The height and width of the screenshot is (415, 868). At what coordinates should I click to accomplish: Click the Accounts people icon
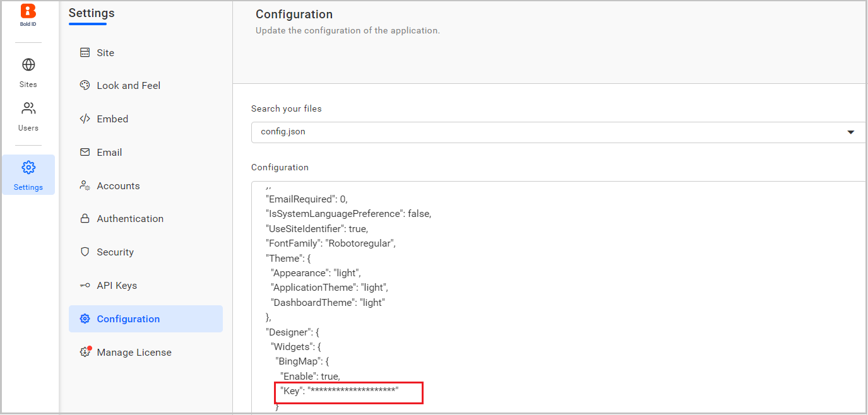(x=85, y=185)
